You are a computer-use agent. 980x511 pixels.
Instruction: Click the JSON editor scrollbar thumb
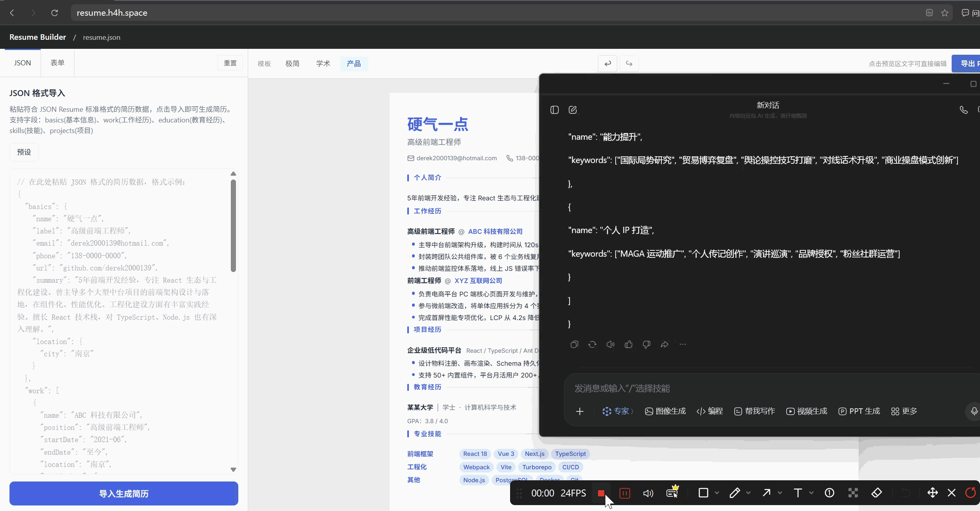(233, 225)
